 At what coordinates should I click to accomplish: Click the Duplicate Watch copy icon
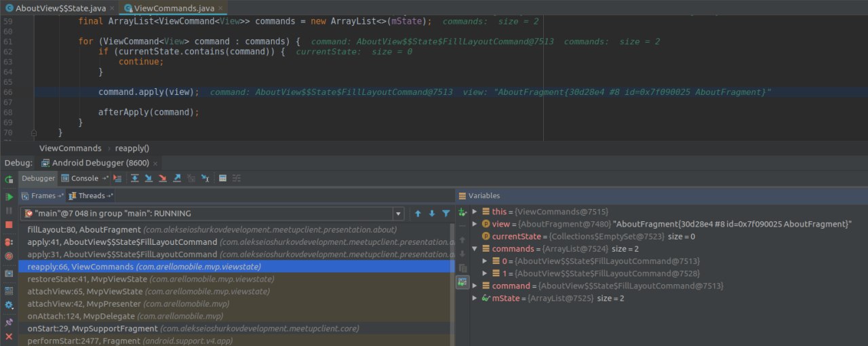462,268
